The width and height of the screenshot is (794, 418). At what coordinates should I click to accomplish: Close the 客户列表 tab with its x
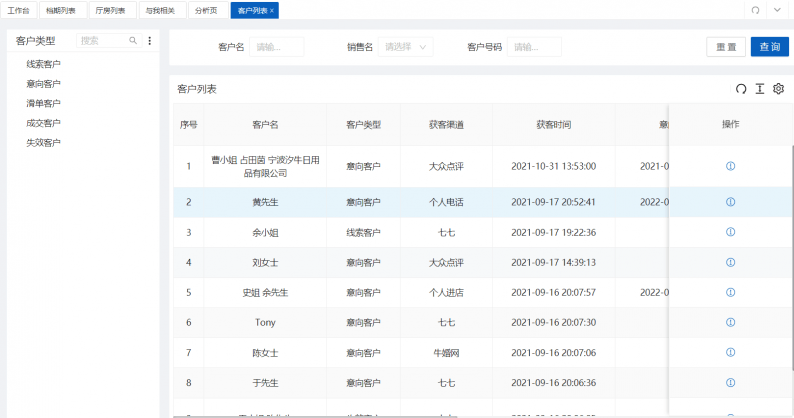[272, 11]
